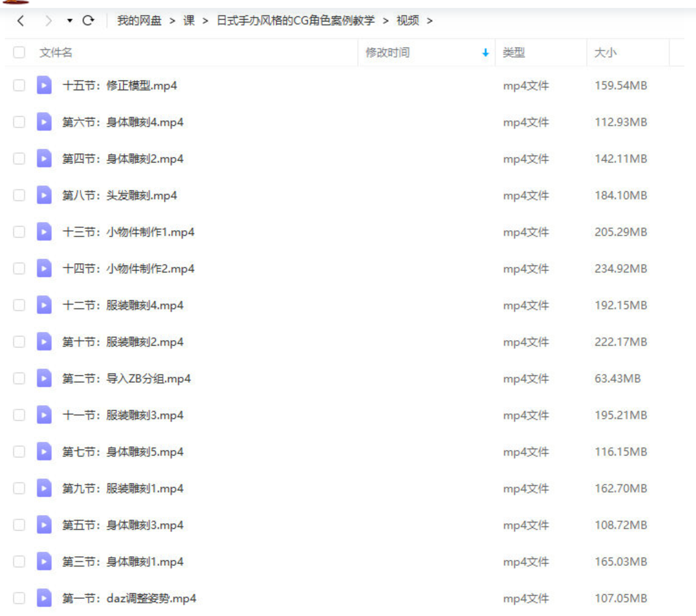The height and width of the screenshot is (616, 696).
Task: Check the box for 第六节：身体雕刻4.mp4
Action: pyautogui.click(x=20, y=122)
